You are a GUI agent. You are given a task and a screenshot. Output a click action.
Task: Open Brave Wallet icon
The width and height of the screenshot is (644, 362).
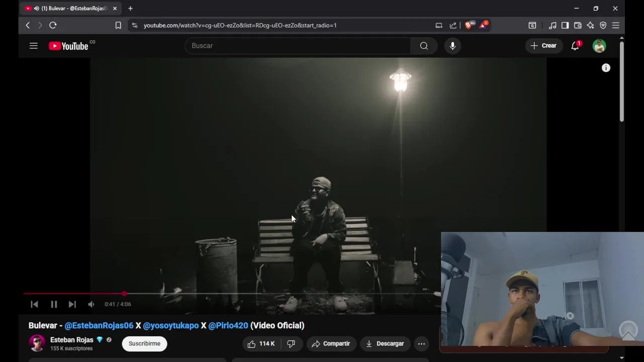pos(578,25)
